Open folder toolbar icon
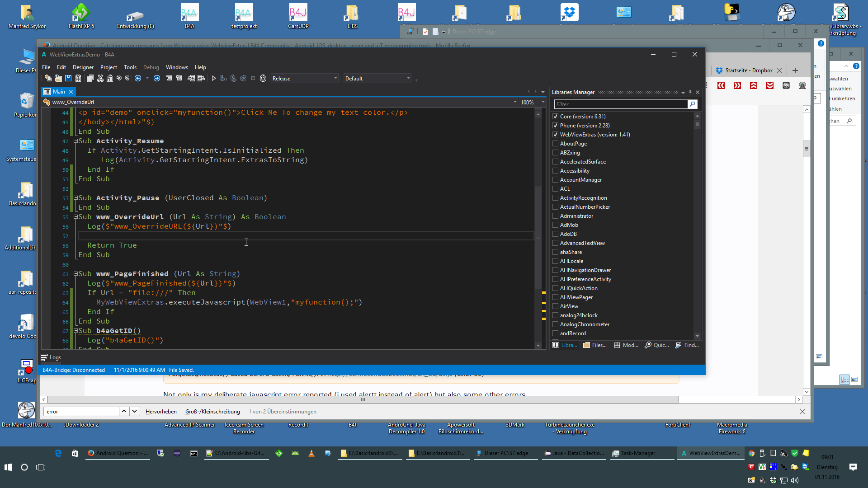 (x=58, y=78)
